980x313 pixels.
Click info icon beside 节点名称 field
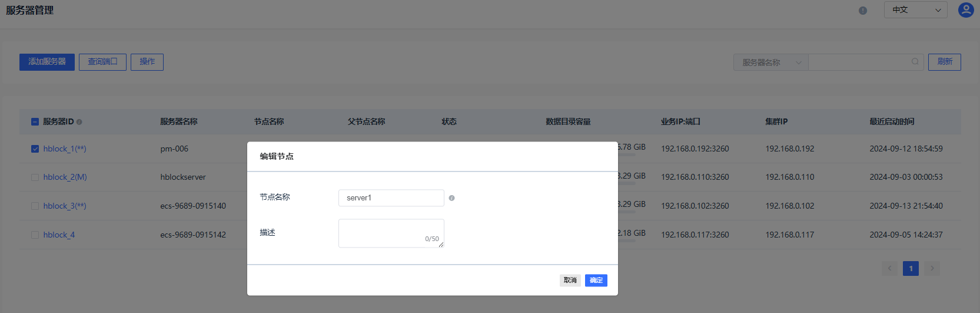point(452,198)
